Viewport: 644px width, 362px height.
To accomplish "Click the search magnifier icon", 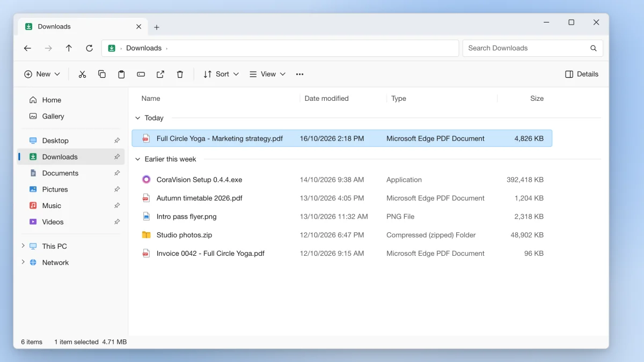I will 594,48.
